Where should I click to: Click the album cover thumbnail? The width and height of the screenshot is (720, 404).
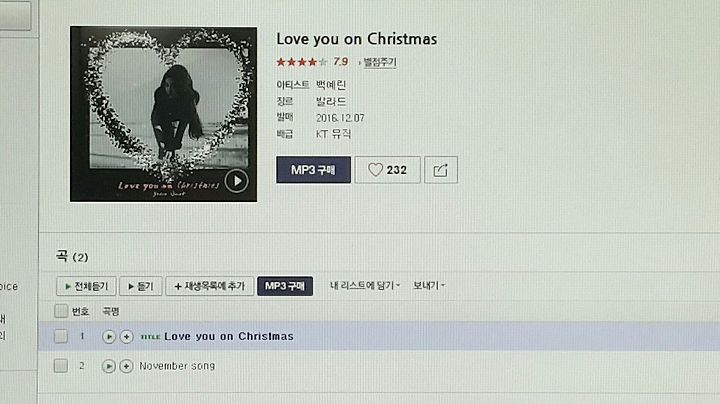coord(163,114)
